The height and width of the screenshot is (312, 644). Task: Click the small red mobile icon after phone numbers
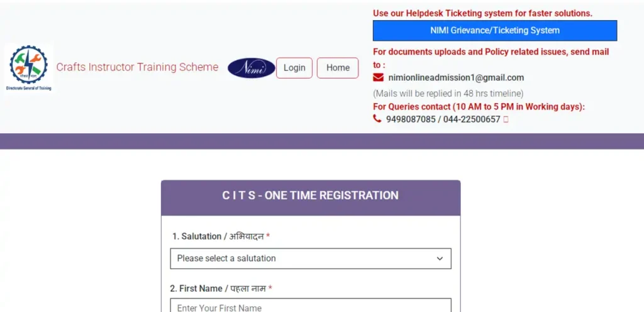[x=506, y=120]
